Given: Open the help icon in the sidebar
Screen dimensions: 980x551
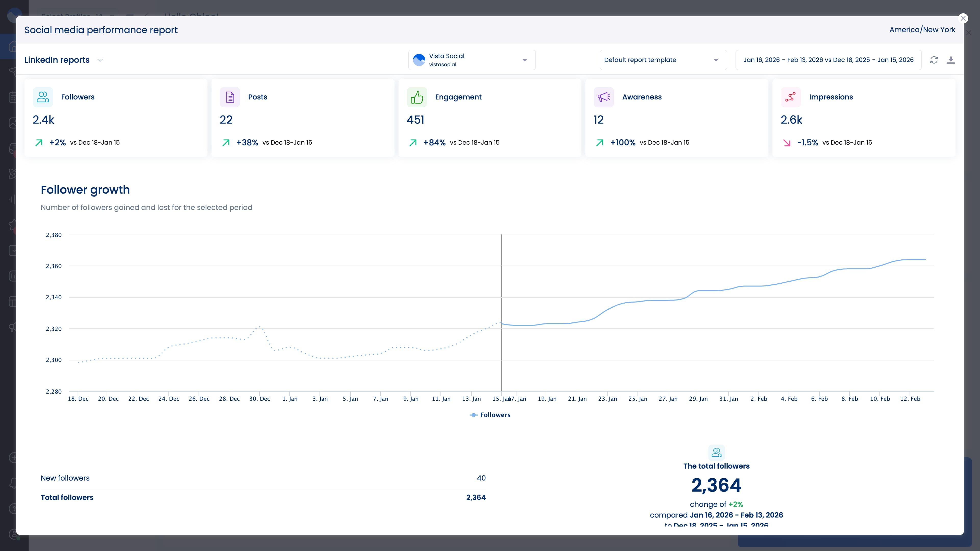Looking at the screenshot, I should click(x=13, y=508).
